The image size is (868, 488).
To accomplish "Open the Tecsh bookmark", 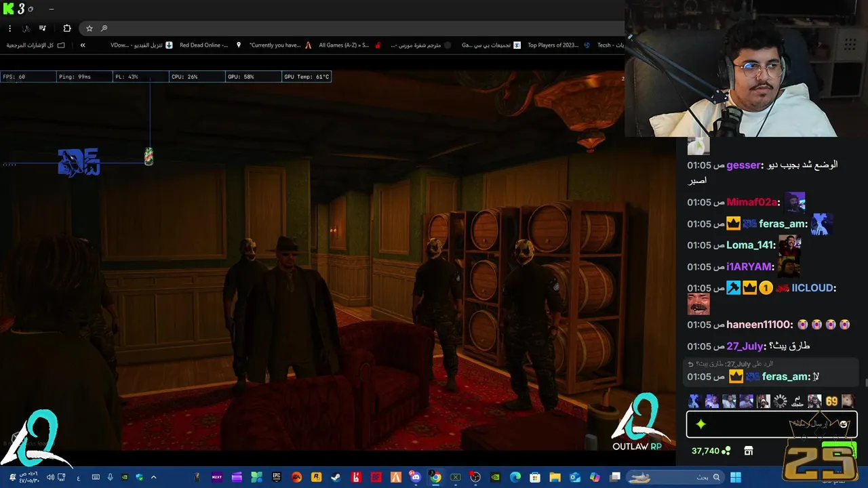I will [610, 45].
